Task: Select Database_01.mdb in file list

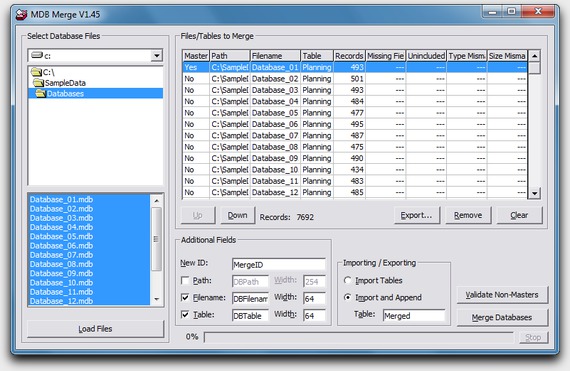Action: [x=89, y=199]
